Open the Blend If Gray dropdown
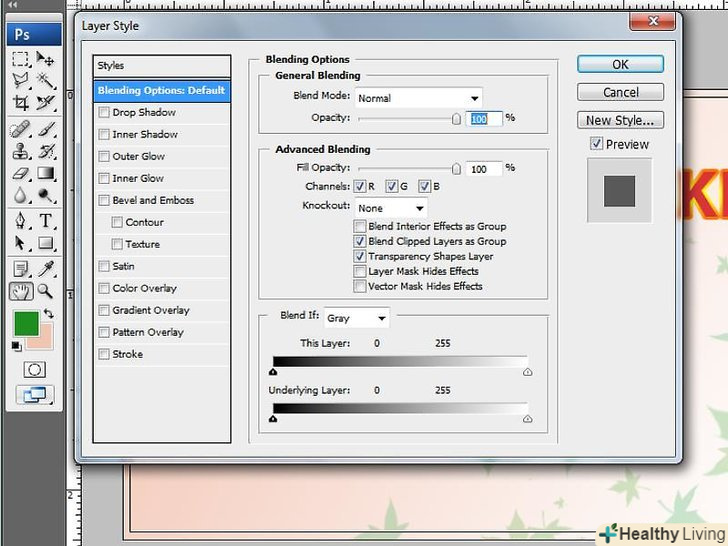 (357, 318)
